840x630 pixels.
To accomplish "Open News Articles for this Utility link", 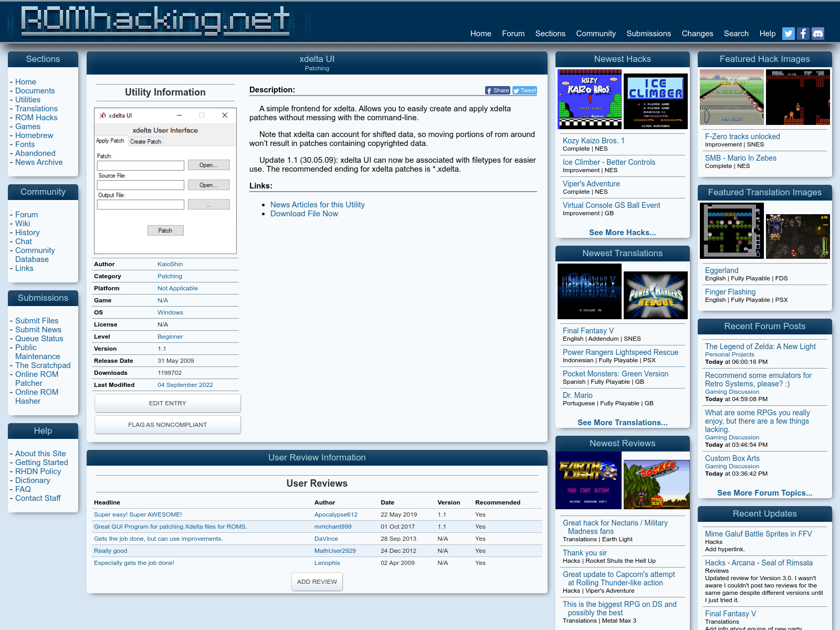I will pyautogui.click(x=318, y=205).
